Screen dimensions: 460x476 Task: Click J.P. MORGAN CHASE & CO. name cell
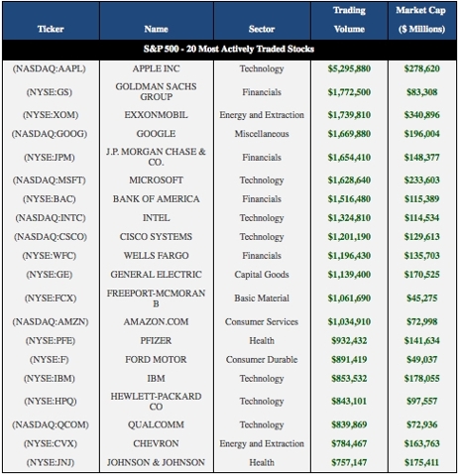[x=156, y=157]
